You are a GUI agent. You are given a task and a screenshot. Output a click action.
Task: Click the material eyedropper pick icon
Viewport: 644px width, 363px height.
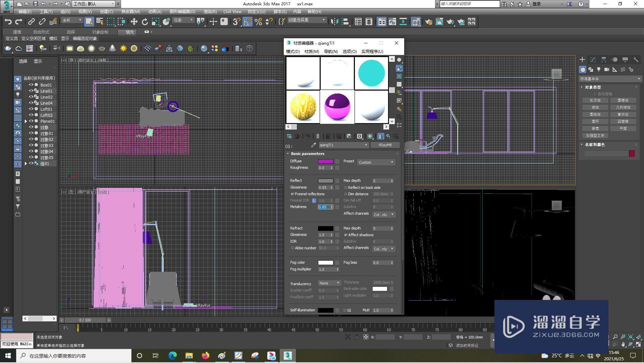pos(314,145)
